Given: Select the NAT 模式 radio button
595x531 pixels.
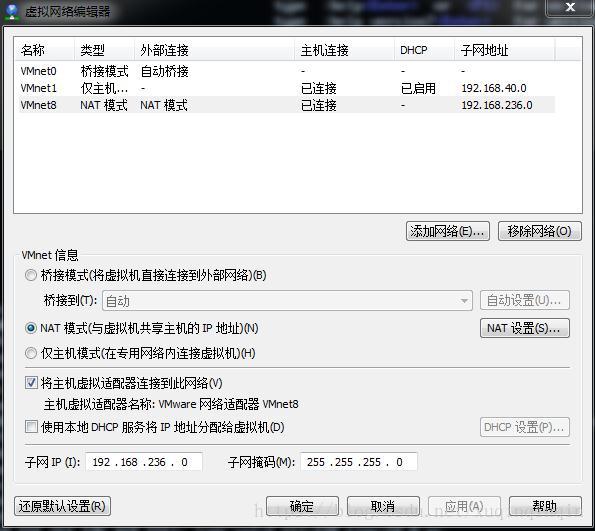Looking at the screenshot, I should 31,328.
